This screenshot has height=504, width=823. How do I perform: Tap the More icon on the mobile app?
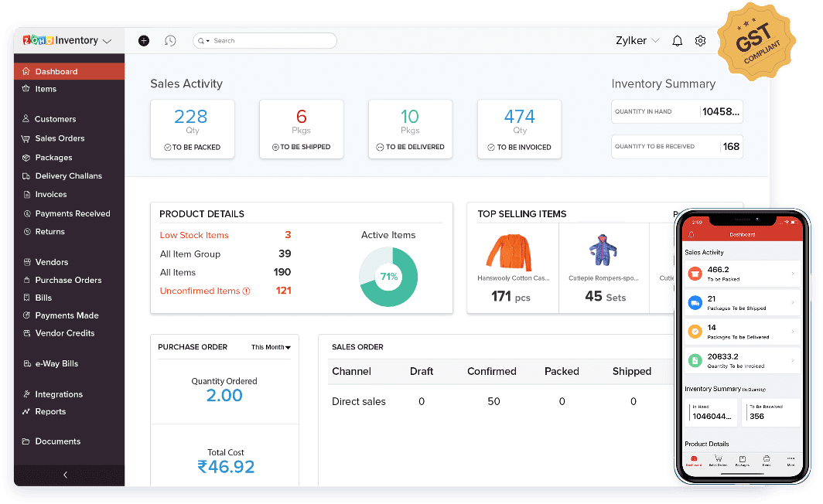(x=791, y=458)
